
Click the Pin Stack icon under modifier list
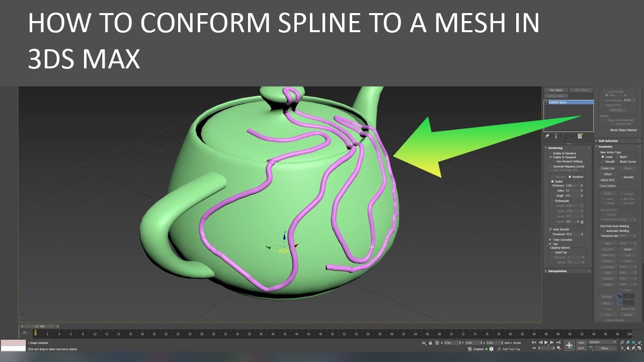(x=547, y=136)
